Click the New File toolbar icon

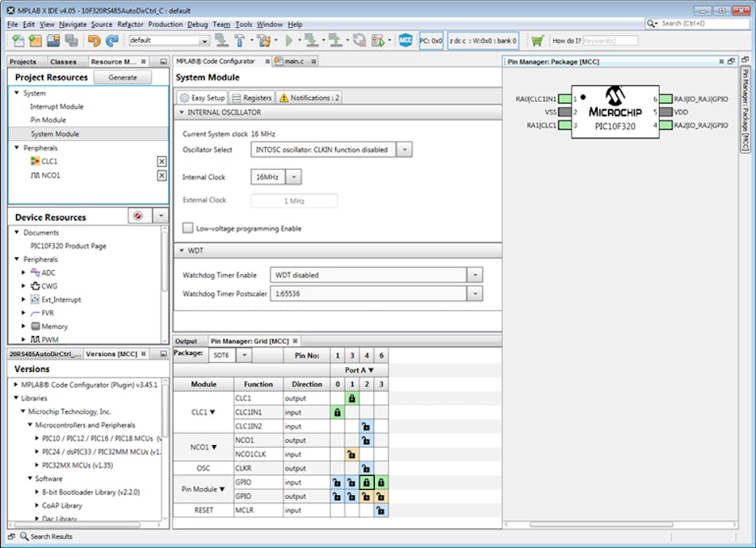[19, 39]
